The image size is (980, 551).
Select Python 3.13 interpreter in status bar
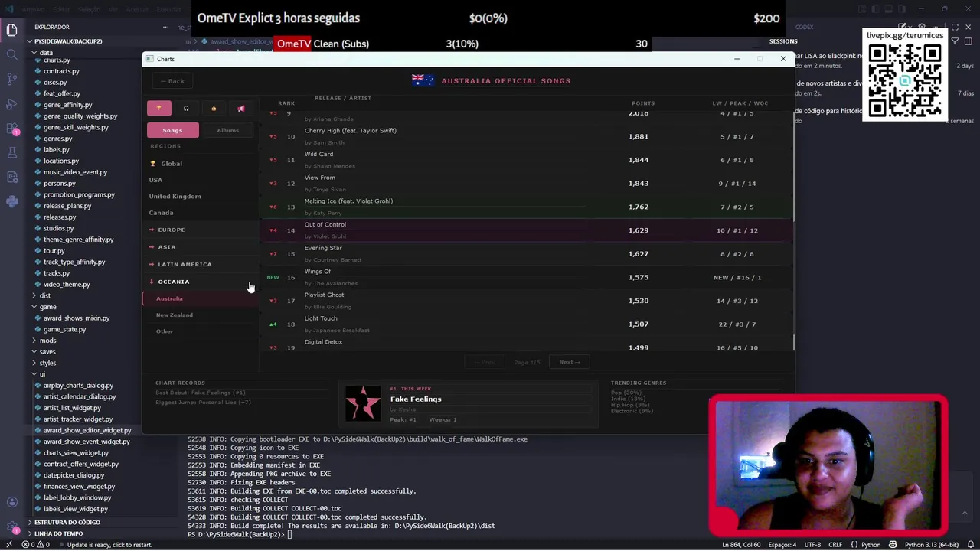[x=931, y=545]
